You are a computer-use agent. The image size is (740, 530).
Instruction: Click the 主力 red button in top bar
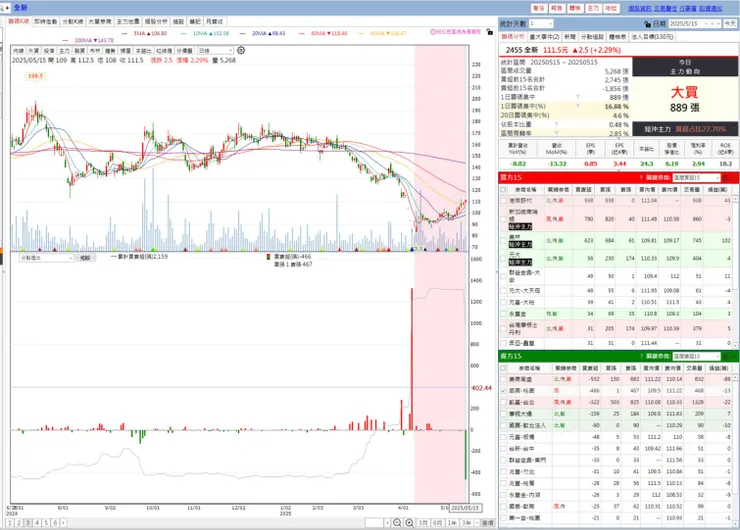point(593,8)
